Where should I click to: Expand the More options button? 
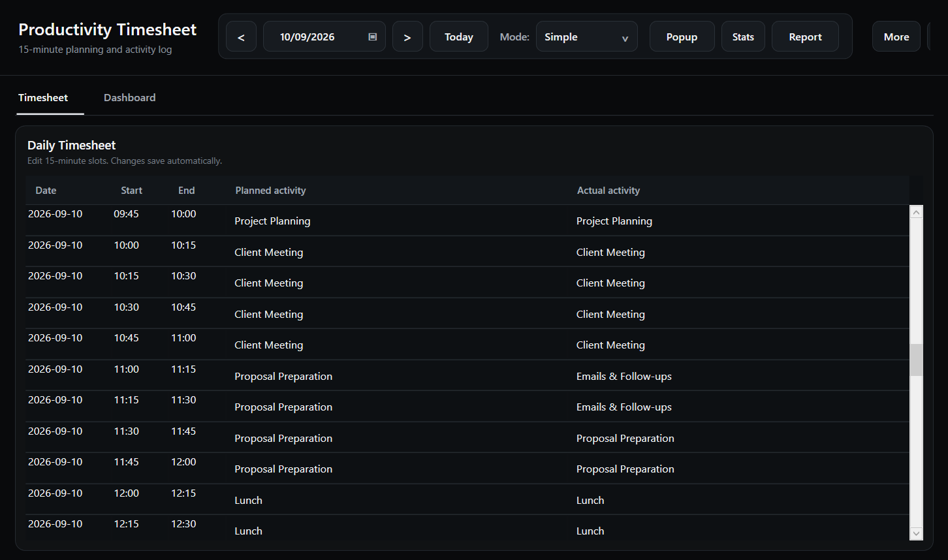point(896,37)
